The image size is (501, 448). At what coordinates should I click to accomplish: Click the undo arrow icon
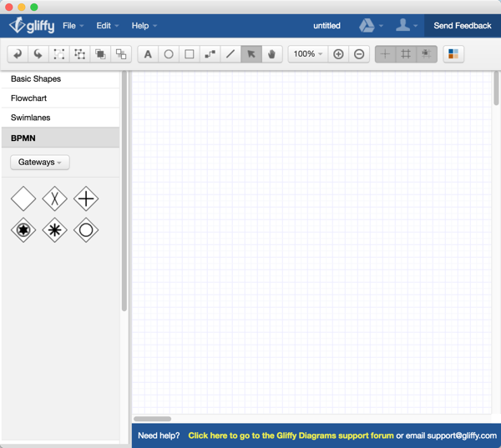[x=18, y=54]
